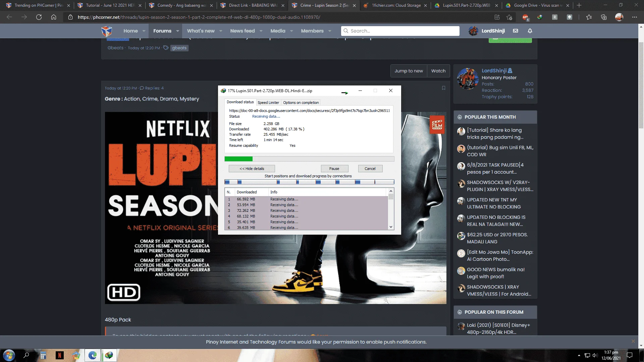Expand the Forums dropdown arrow

(177, 31)
